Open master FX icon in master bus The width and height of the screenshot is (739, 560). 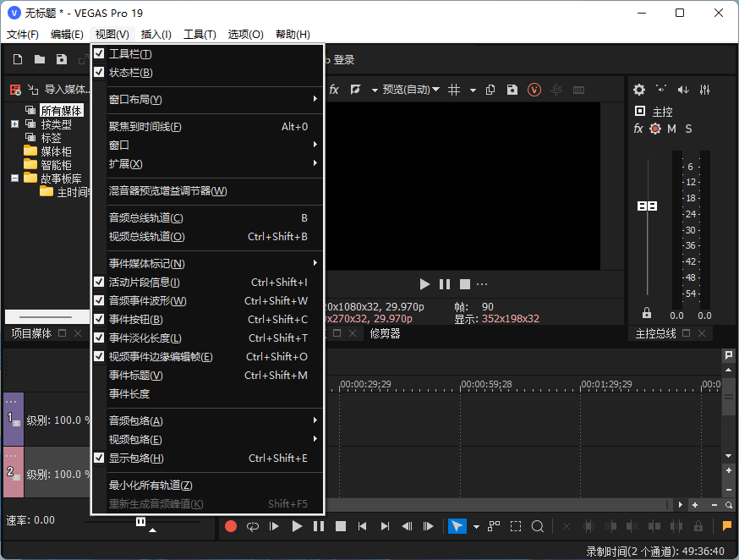coord(638,129)
